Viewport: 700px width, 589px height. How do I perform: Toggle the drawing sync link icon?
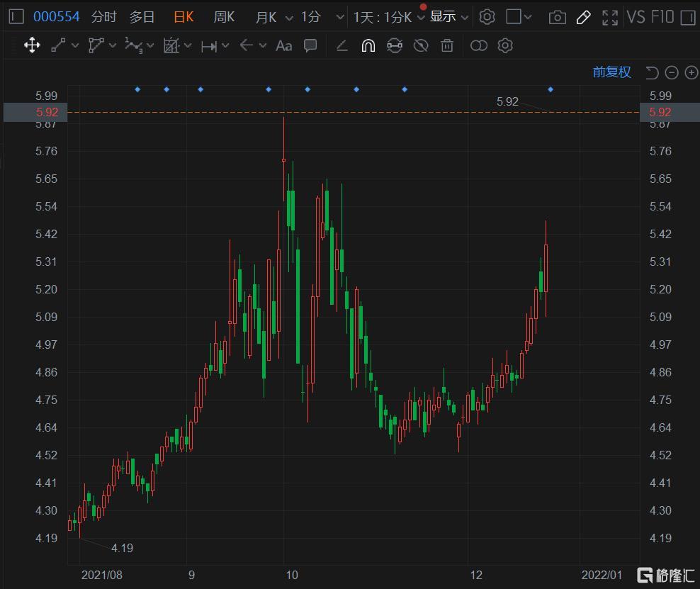point(394,45)
